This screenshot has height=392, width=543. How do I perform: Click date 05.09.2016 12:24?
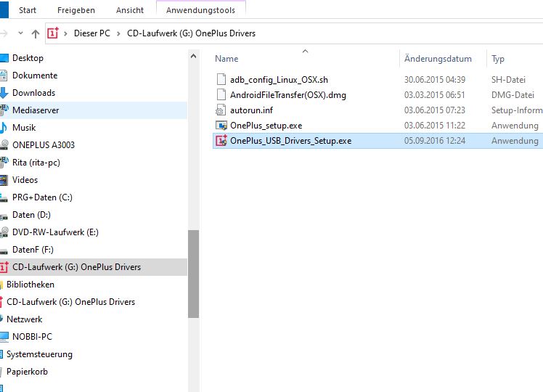[x=435, y=141]
